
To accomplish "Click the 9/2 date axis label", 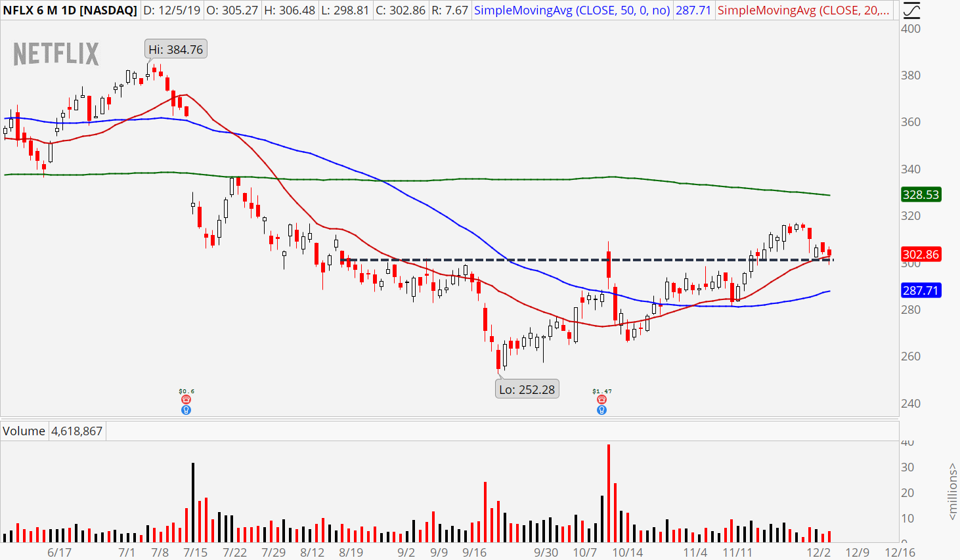I will click(x=406, y=552).
